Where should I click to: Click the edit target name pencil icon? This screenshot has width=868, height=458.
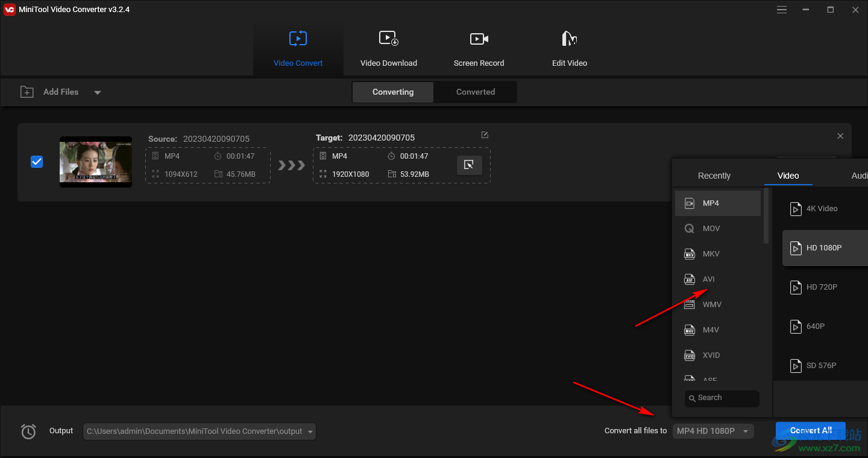pos(485,135)
